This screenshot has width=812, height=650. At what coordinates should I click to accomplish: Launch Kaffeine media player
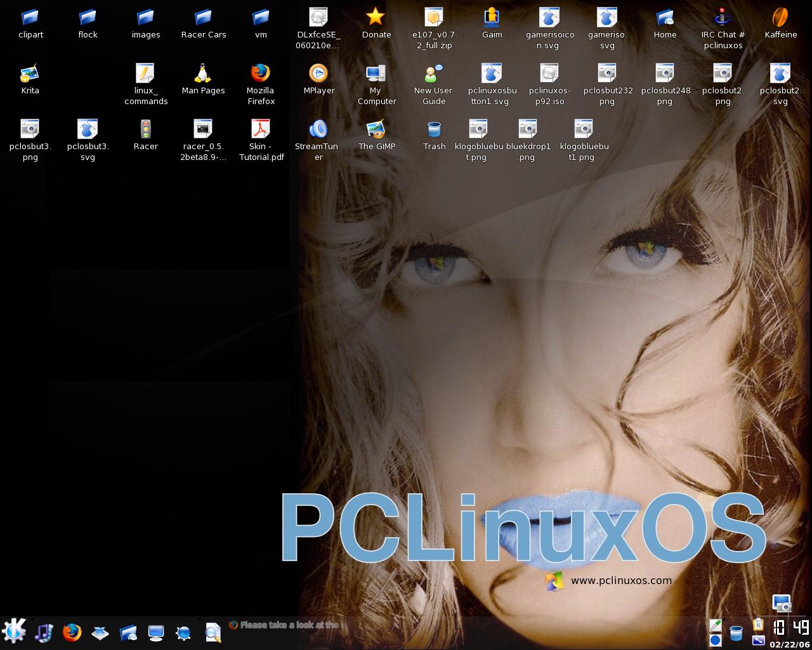(x=780, y=18)
